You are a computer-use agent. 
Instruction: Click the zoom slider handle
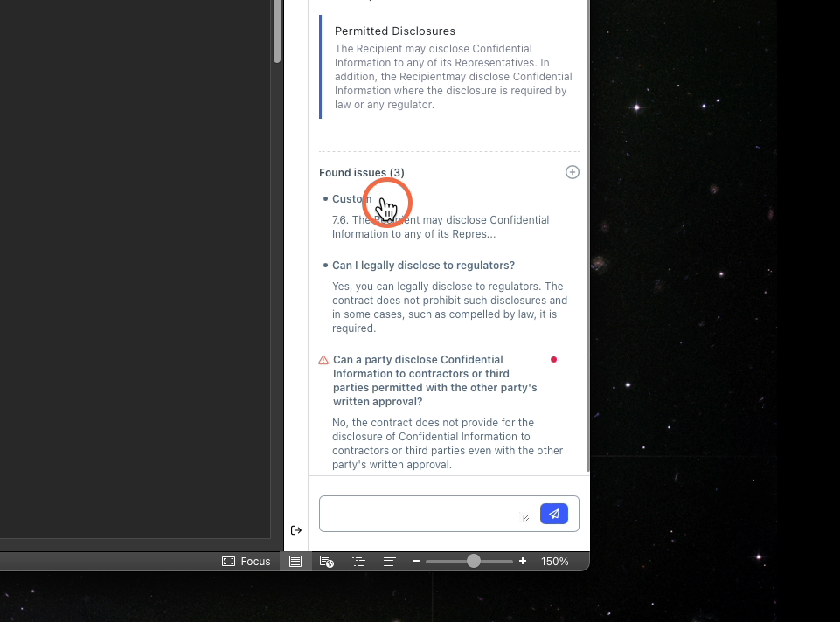(474, 561)
